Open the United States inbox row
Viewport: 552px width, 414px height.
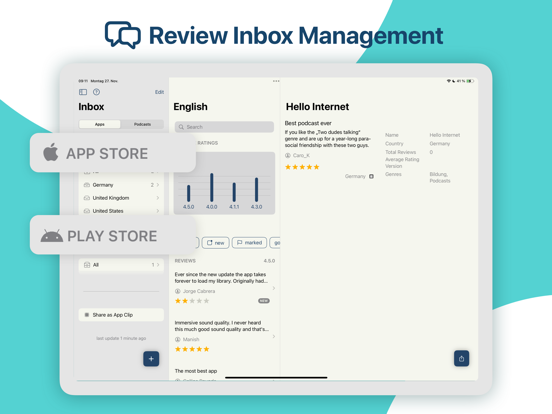click(x=121, y=211)
